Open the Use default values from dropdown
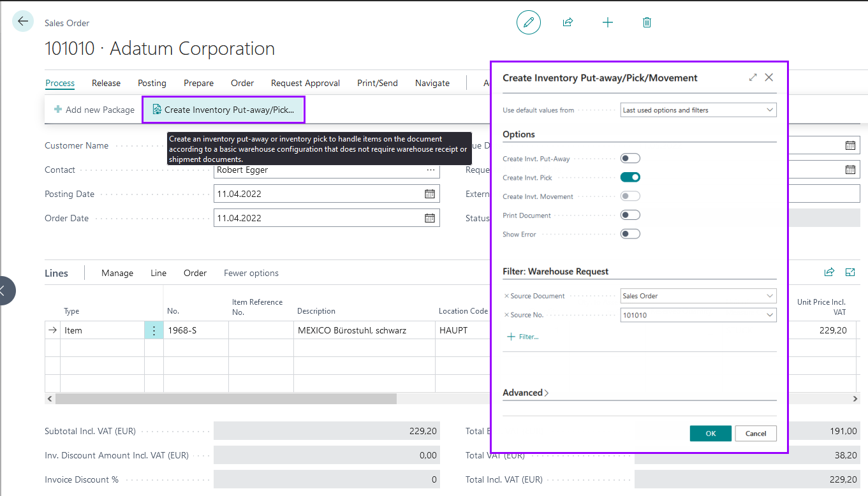This screenshot has width=868, height=496. click(698, 110)
